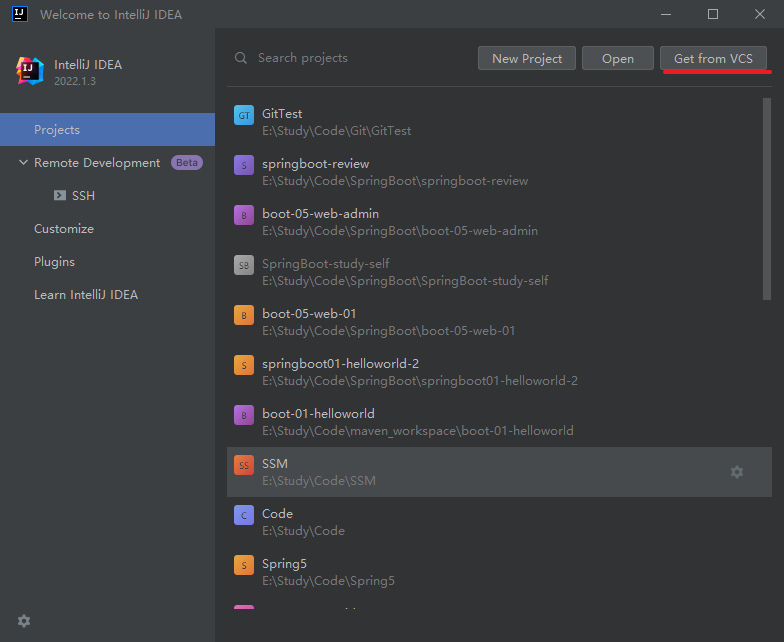This screenshot has width=784, height=642.
Task: Maximize the Welcome window
Action: (x=712, y=14)
